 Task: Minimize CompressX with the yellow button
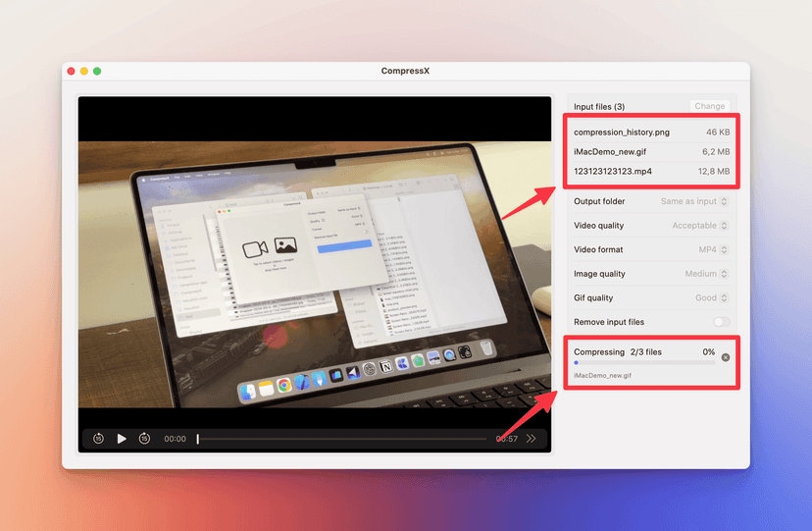click(84, 71)
